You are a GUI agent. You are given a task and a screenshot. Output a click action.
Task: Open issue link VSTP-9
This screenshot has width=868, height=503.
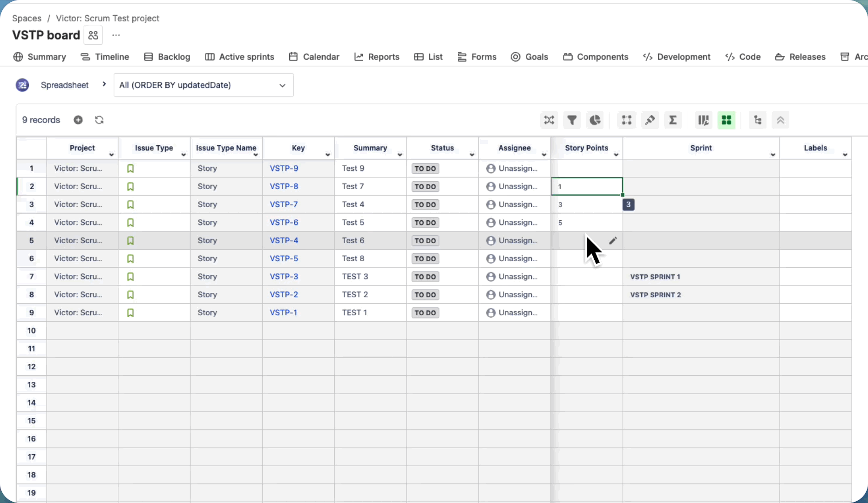point(284,169)
